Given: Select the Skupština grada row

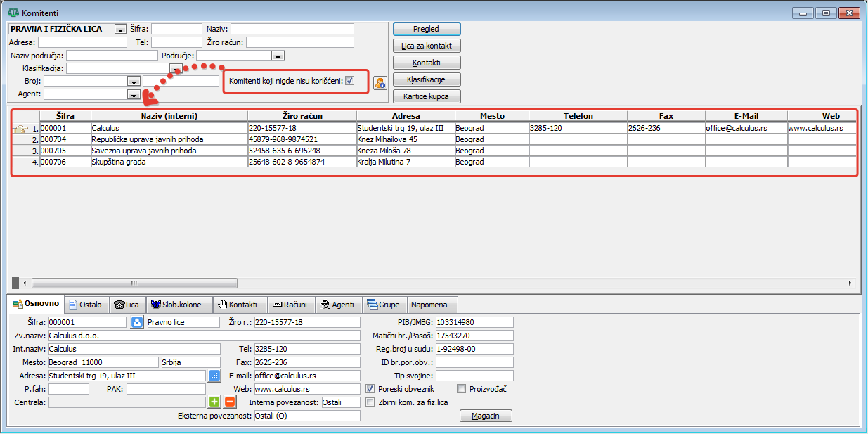Looking at the screenshot, I should [434, 162].
